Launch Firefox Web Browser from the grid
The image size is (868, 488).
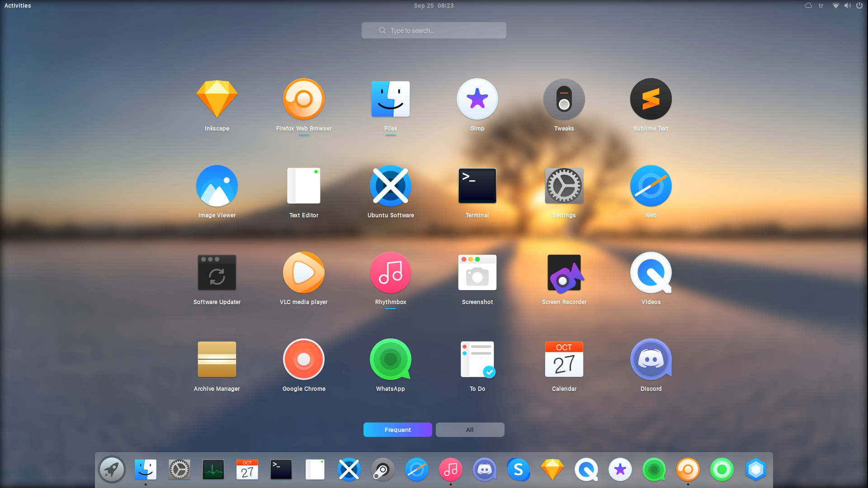(x=304, y=99)
